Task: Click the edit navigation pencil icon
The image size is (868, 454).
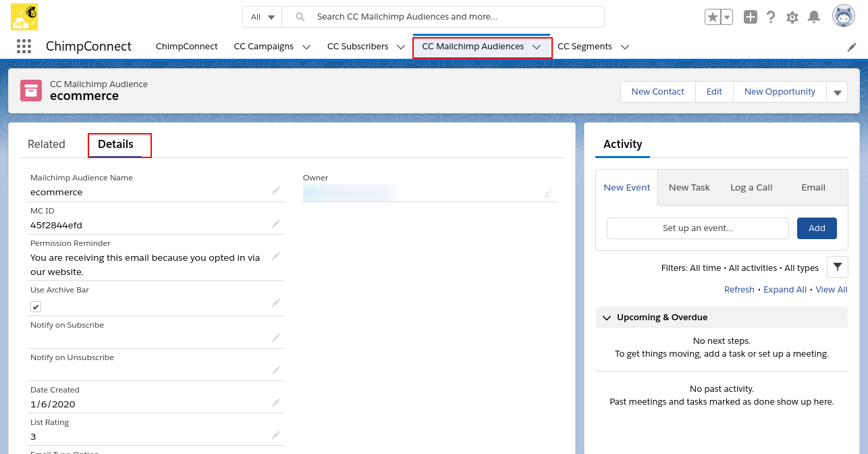Action: pyautogui.click(x=852, y=47)
